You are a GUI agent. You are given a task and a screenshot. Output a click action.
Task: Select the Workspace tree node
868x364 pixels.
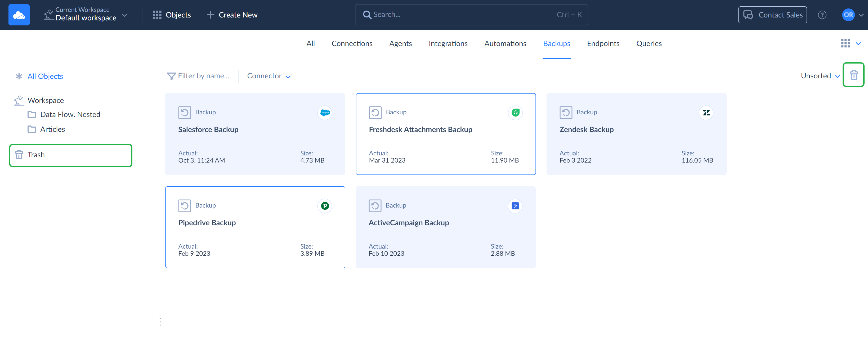point(46,100)
